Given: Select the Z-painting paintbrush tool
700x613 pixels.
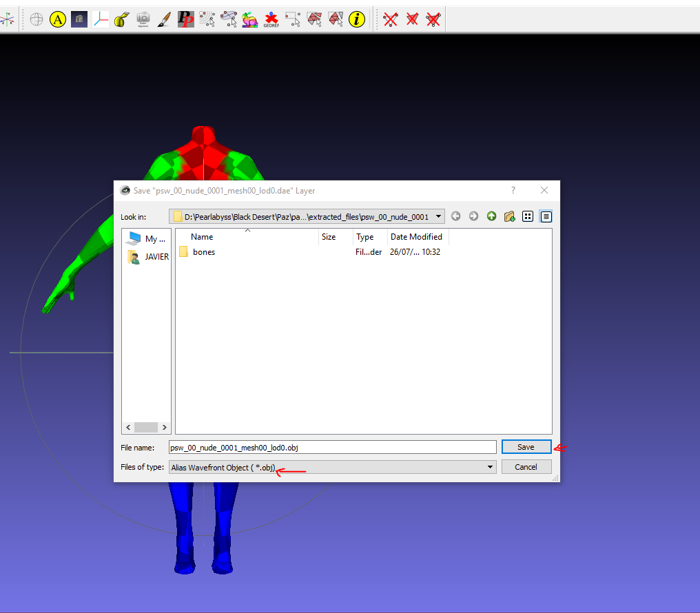Looking at the screenshot, I should click(x=164, y=19).
